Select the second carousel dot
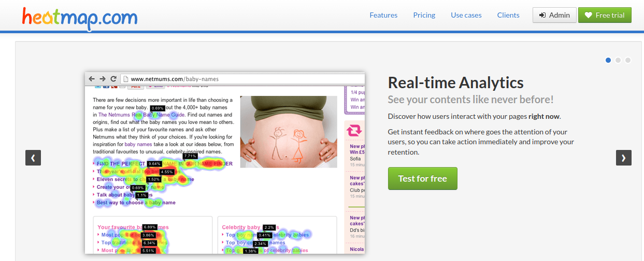The width and height of the screenshot is (644, 261). tap(618, 60)
